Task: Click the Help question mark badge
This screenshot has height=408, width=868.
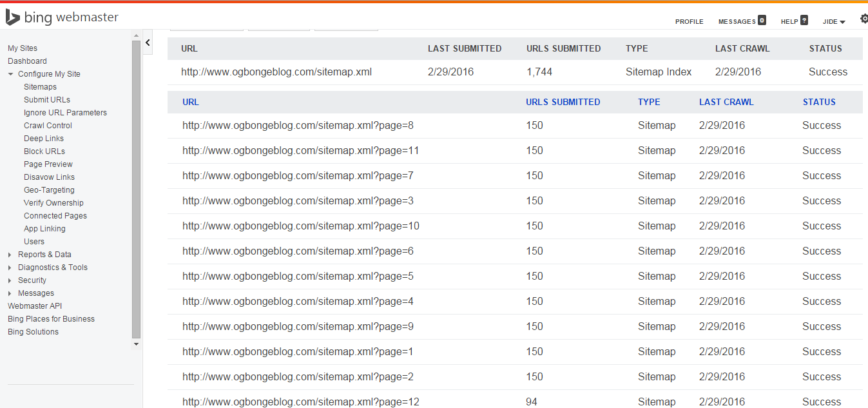Action: pyautogui.click(x=804, y=20)
